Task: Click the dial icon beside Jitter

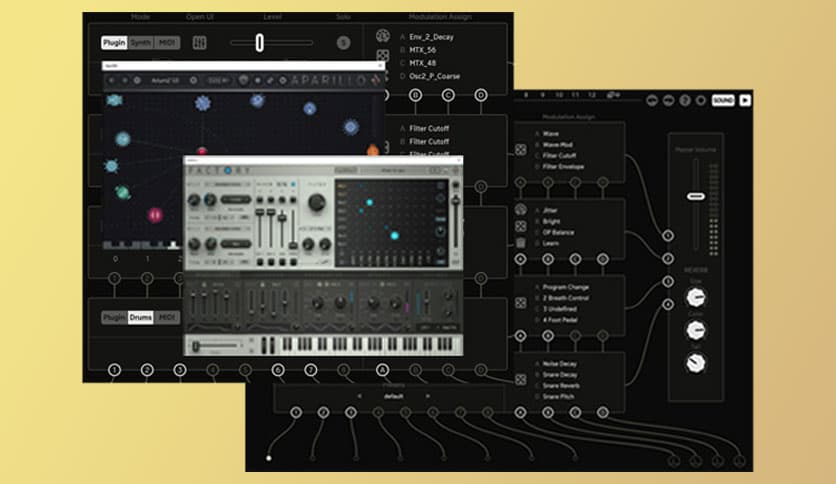Action: pyautogui.click(x=520, y=210)
